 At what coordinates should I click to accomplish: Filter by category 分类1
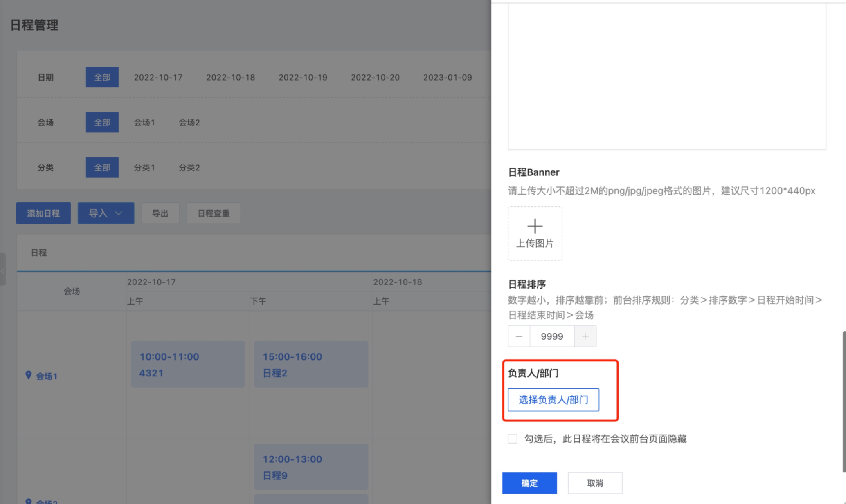[144, 168]
